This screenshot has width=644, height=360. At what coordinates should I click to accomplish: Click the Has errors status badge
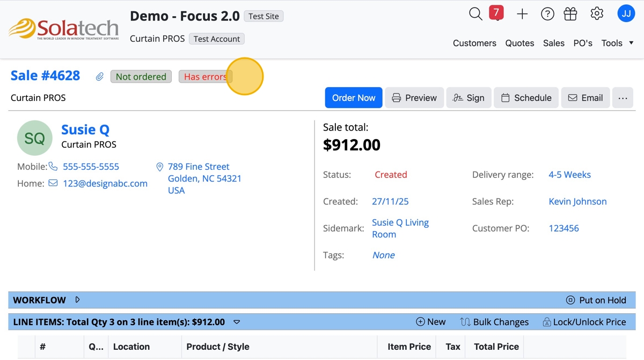pyautogui.click(x=205, y=77)
